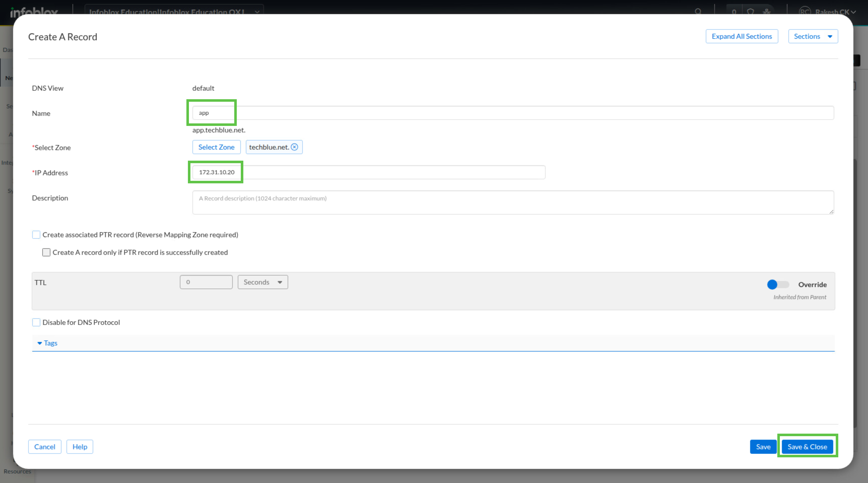Click the Select Zone button
868x483 pixels.
[216, 147]
